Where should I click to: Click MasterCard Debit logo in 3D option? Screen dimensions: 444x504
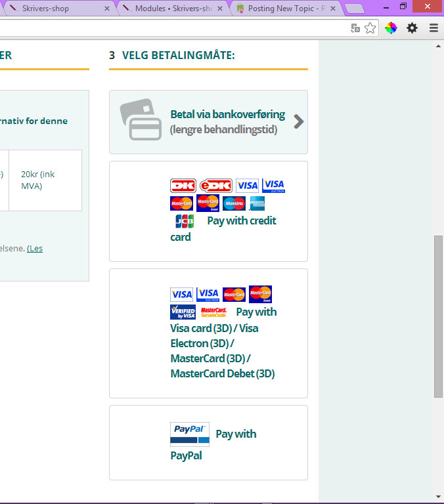[x=260, y=294]
